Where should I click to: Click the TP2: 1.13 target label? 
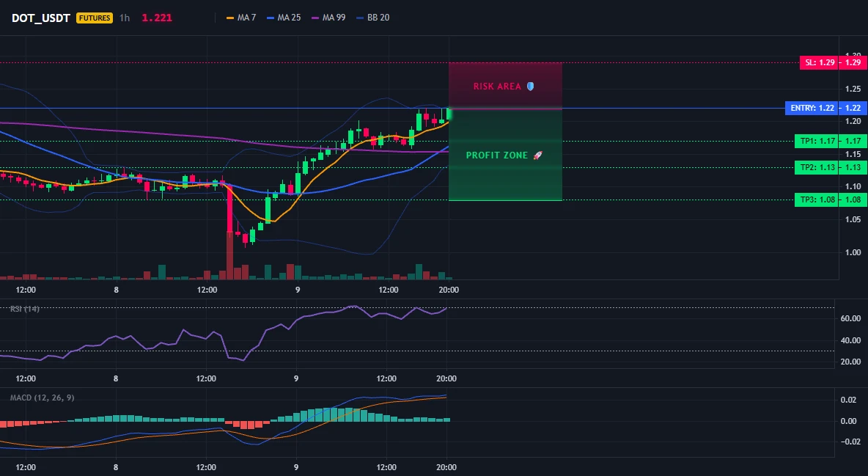point(817,167)
